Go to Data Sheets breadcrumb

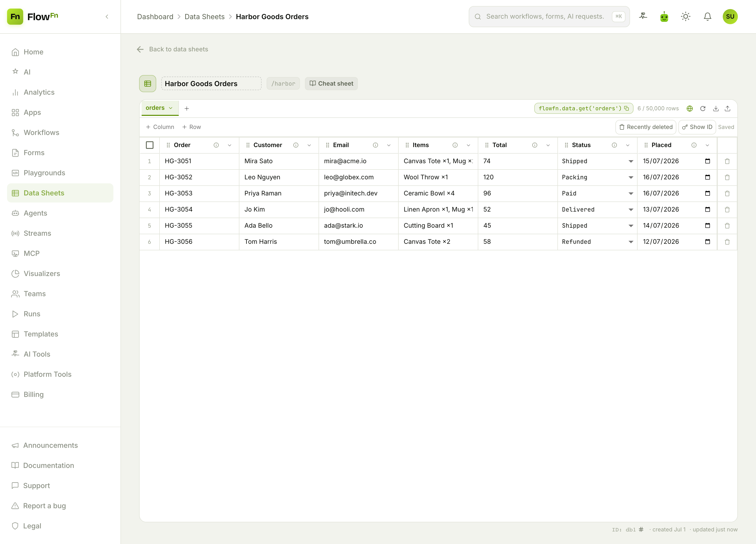coord(204,17)
